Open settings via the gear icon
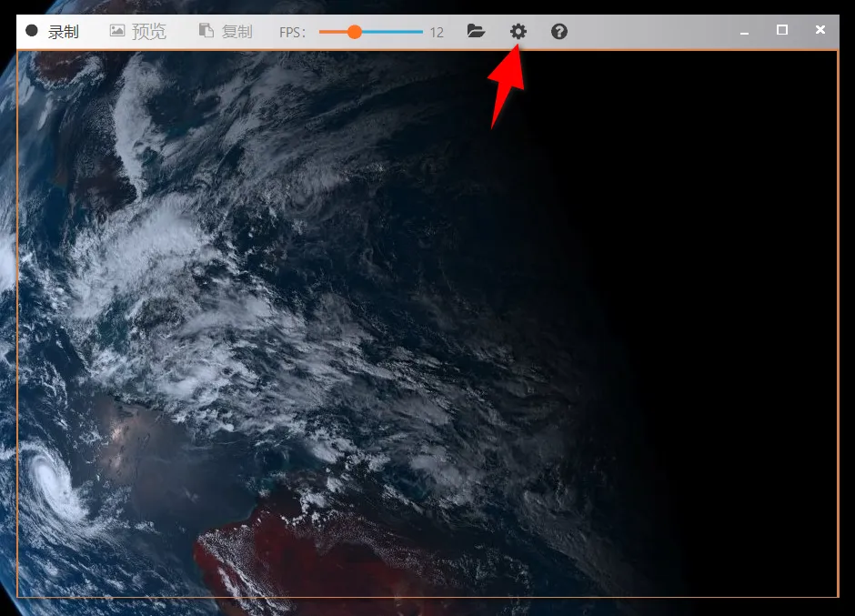Screen dimensions: 855x616 [518, 31]
